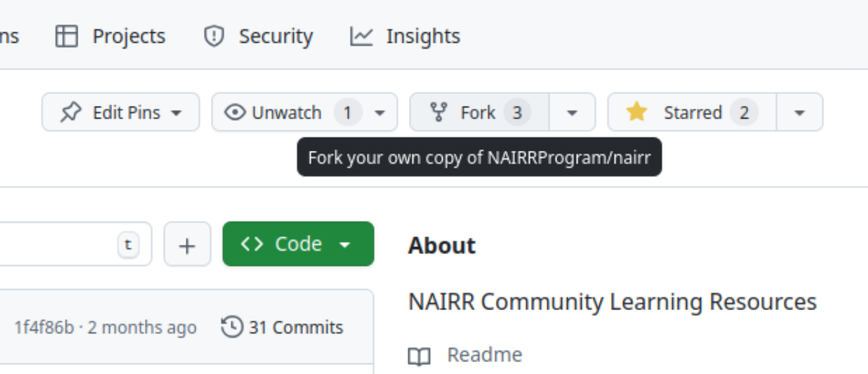Open the Projects tab
Viewport: 868px width, 374px height.
(110, 36)
